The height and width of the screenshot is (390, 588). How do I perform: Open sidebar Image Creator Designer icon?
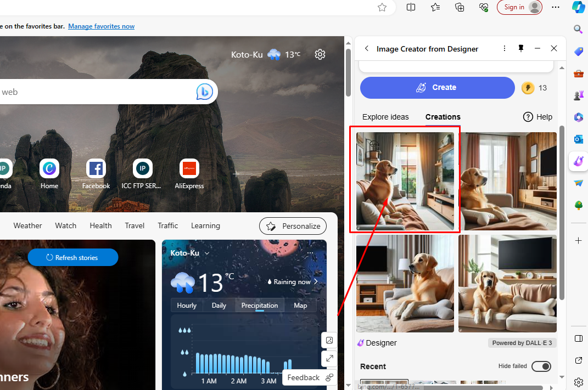click(578, 161)
